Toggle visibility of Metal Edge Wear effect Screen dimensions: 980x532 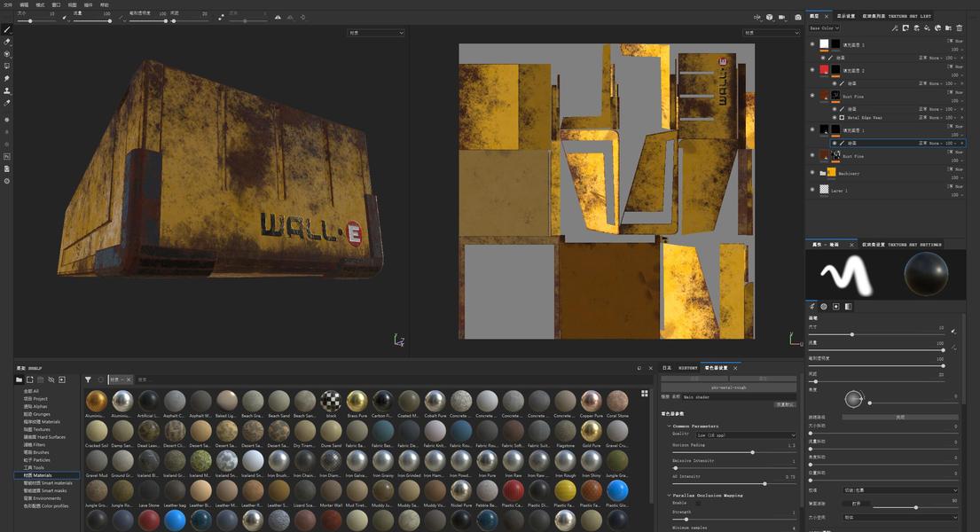(x=834, y=118)
